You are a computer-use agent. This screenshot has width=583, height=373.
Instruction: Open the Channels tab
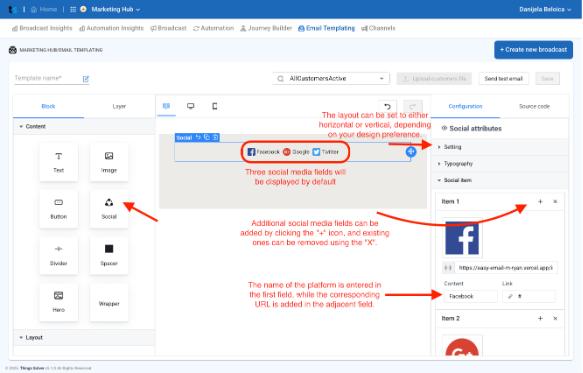[x=378, y=28]
